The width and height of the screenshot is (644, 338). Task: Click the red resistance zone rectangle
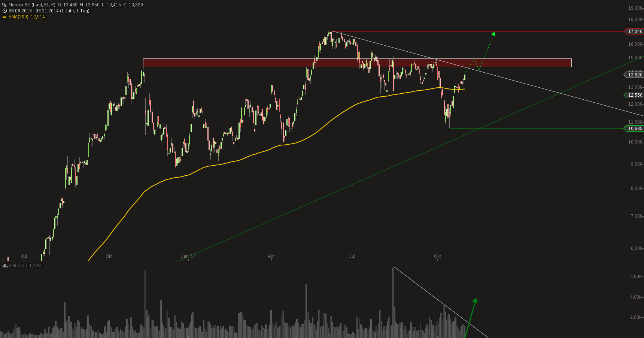[357, 63]
